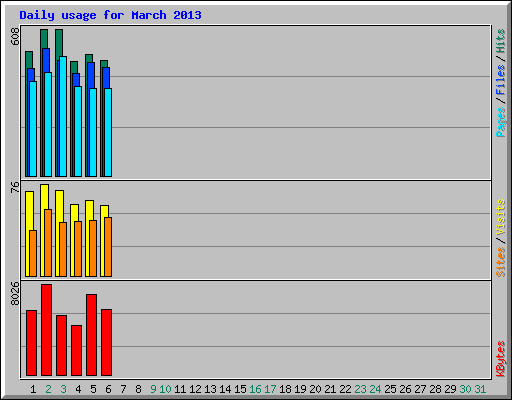Click day 7 on the x-axis
Viewport: 512px width, 400px height.
123,389
